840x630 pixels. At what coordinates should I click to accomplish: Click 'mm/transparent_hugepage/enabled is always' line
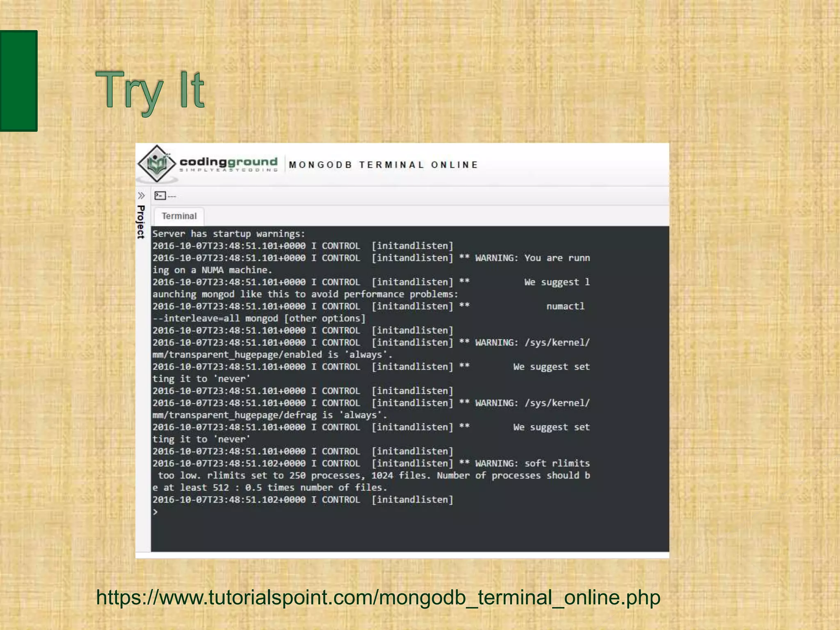273,355
